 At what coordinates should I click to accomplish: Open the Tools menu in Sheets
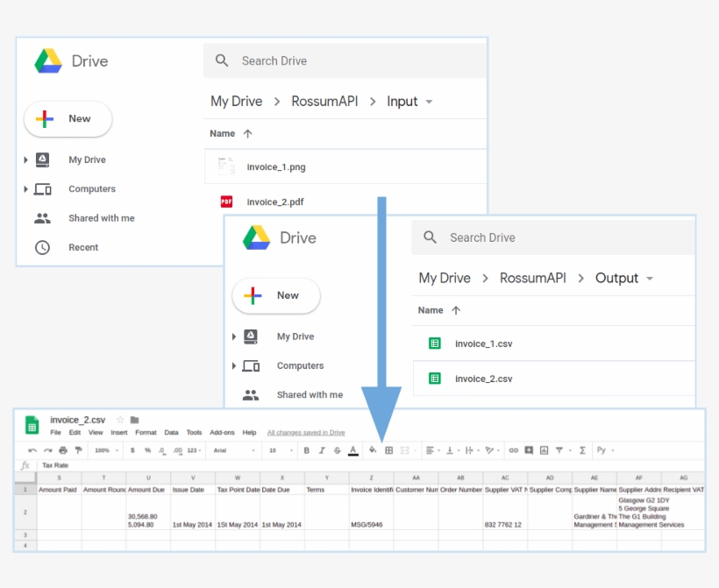click(194, 432)
